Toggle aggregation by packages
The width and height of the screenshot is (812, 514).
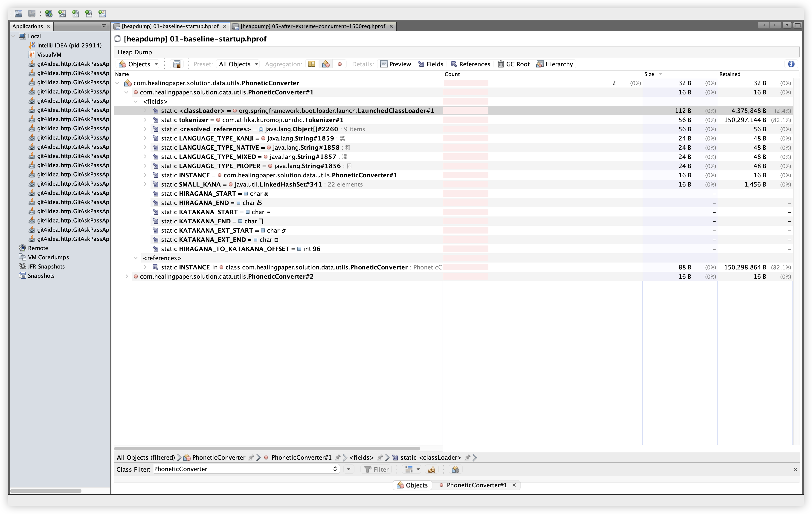point(312,64)
